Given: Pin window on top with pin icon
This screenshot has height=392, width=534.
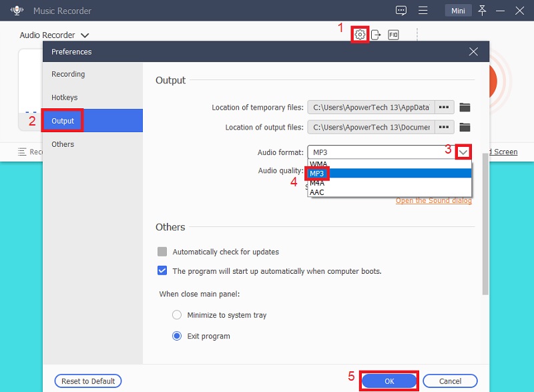Looking at the screenshot, I should point(482,11).
